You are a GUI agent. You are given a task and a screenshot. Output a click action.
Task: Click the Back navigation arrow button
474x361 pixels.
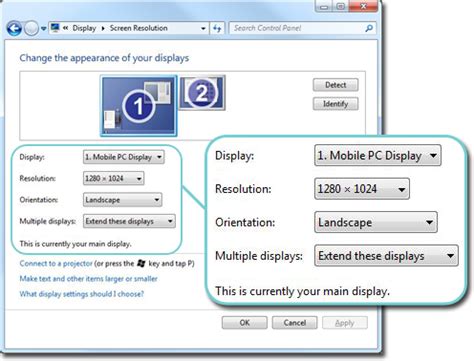pos(14,29)
